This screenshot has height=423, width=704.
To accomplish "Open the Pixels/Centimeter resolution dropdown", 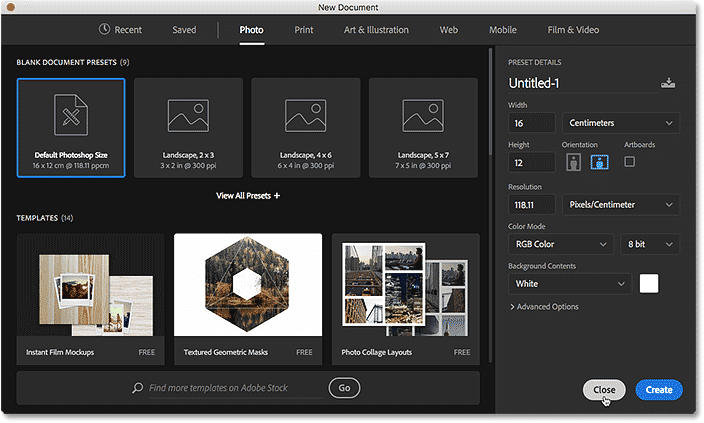I will coord(620,205).
